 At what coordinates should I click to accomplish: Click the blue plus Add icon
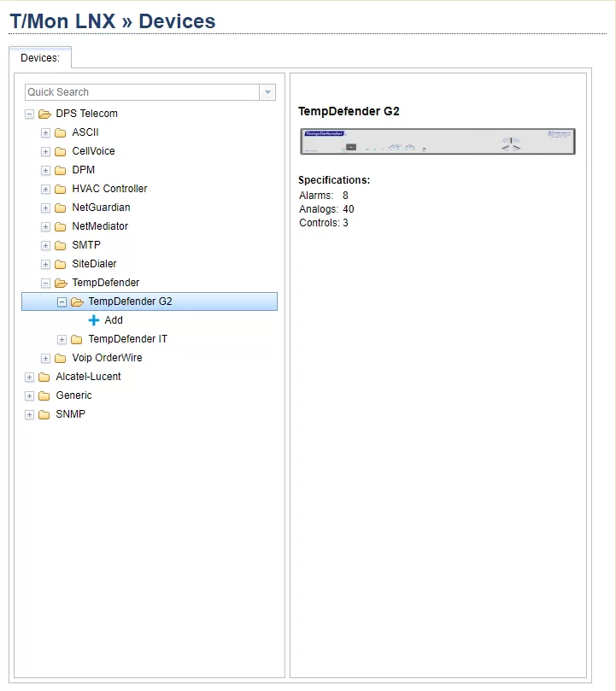94,320
